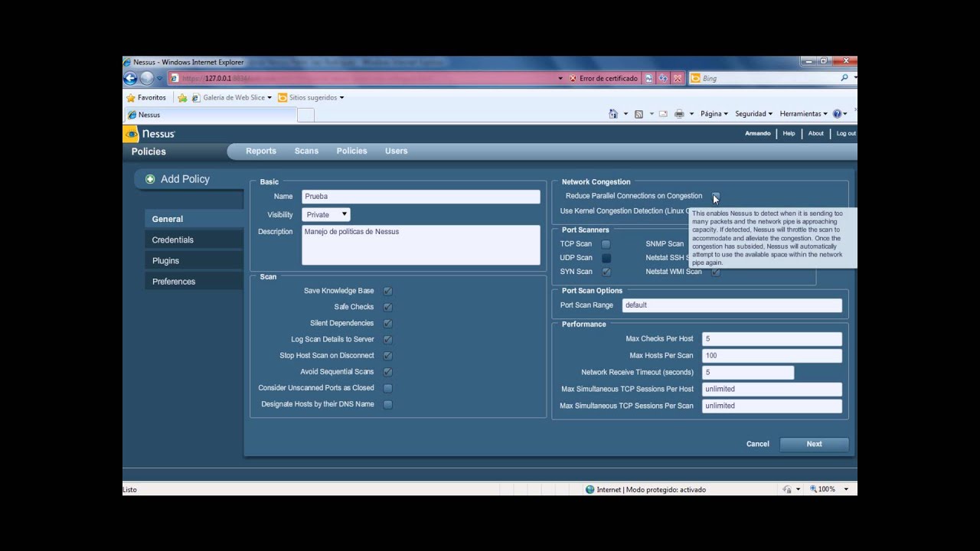
Task: Click the Network Receive Timeout field
Action: click(x=748, y=373)
